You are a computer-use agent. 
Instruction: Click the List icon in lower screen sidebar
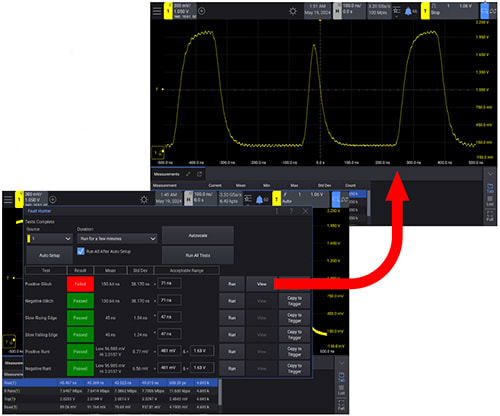point(341,390)
